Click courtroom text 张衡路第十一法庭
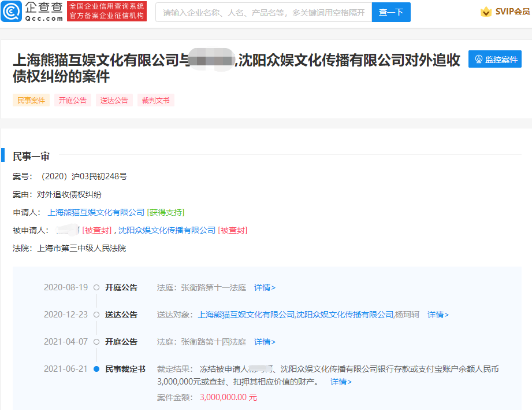The image size is (532, 410). coord(213,287)
